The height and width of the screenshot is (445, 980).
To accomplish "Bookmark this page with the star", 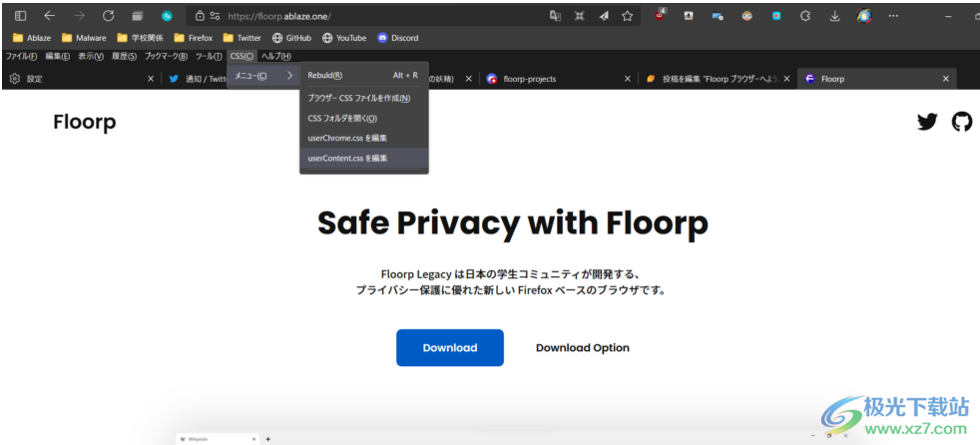I will [x=627, y=16].
